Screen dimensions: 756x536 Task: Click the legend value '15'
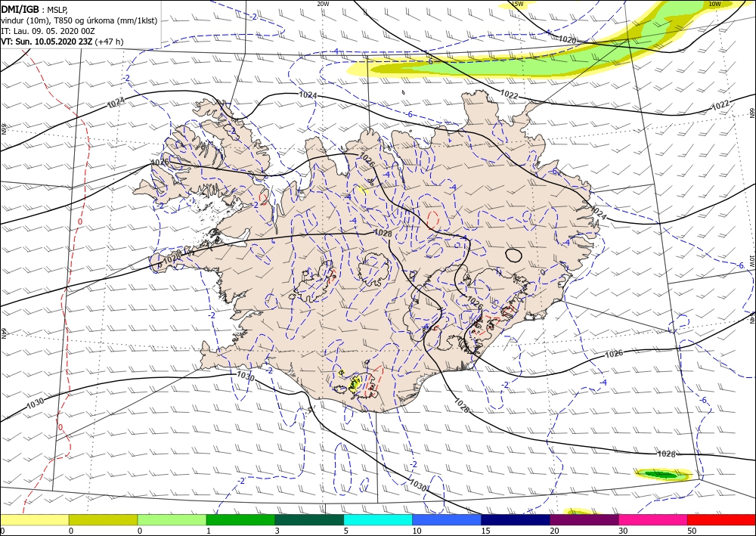pyautogui.click(x=485, y=531)
